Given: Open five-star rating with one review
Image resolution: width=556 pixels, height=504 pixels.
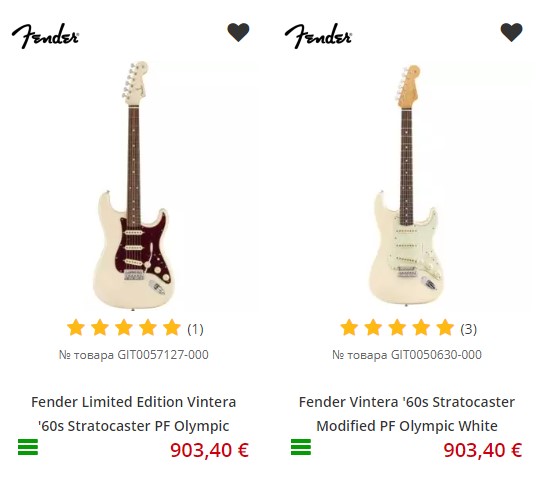Looking at the screenshot, I should point(135,328).
